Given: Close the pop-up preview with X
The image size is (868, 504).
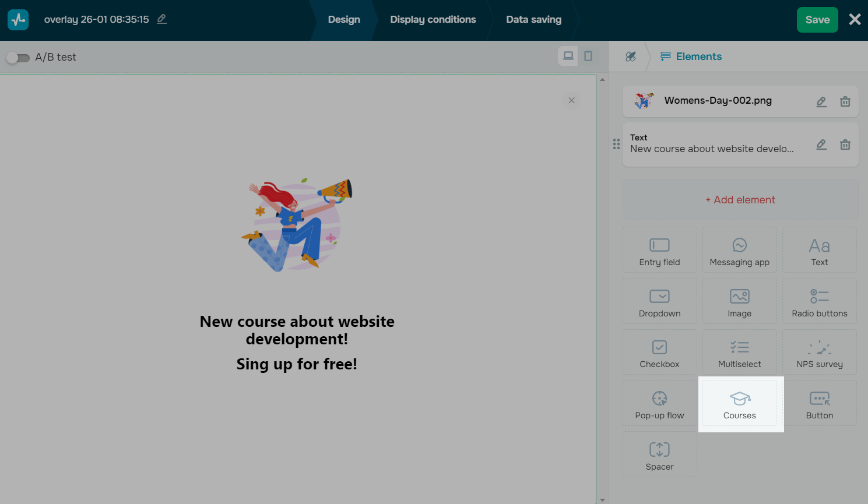Looking at the screenshot, I should pyautogui.click(x=572, y=100).
